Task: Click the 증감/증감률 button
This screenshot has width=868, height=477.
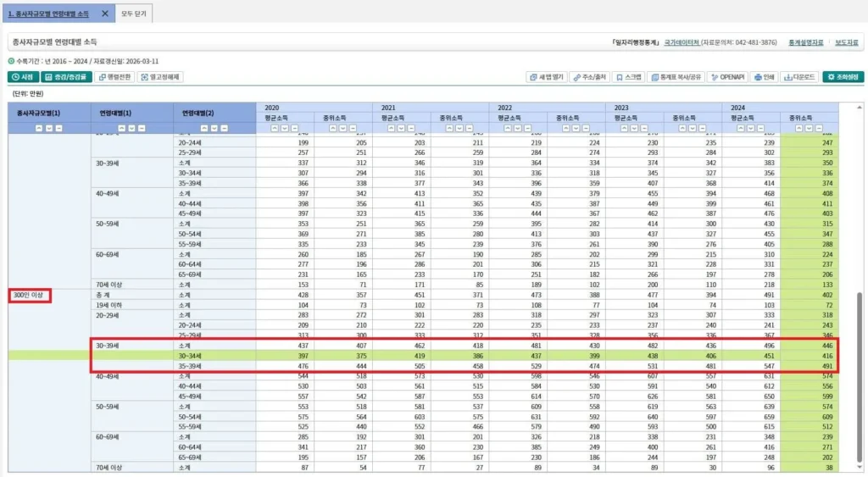Action: pos(66,77)
